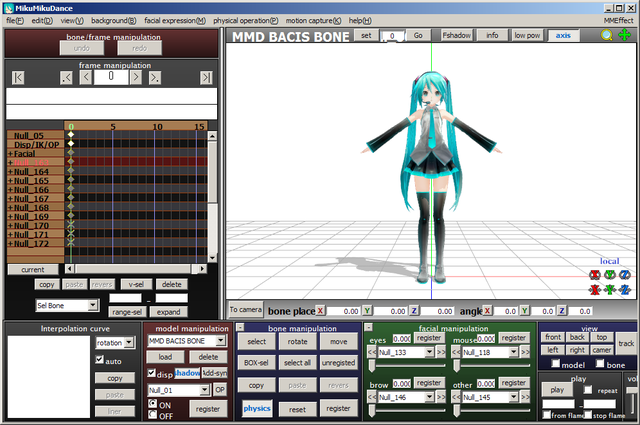Click the magnifier zoom view icon

pos(607,36)
